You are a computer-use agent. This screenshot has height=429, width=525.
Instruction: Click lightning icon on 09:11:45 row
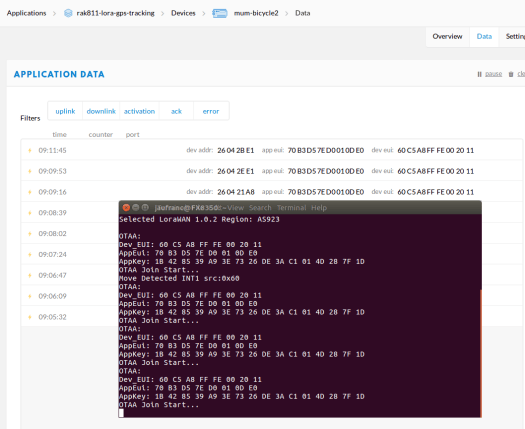pos(30,150)
